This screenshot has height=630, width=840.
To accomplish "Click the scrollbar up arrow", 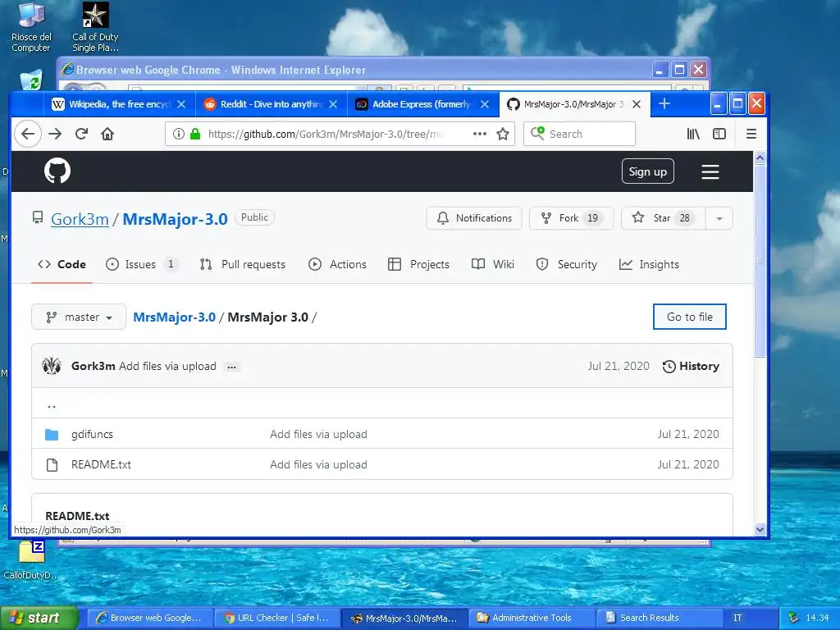I will 760,158.
